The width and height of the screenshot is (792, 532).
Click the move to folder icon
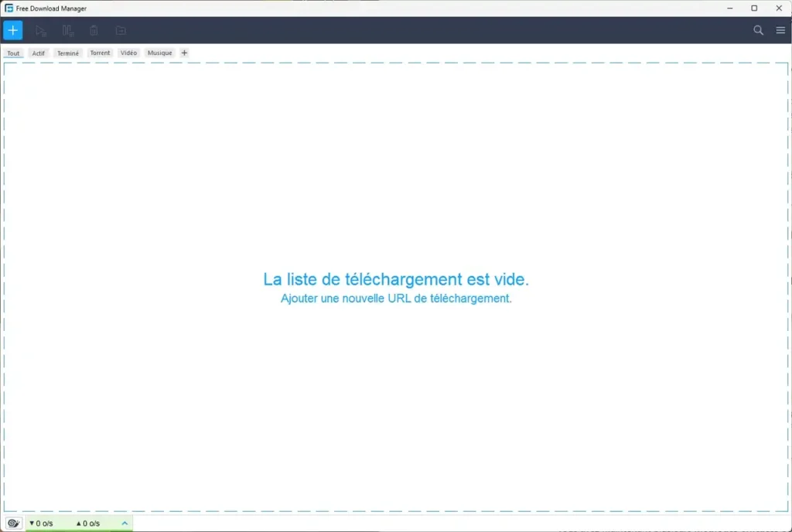click(121, 31)
